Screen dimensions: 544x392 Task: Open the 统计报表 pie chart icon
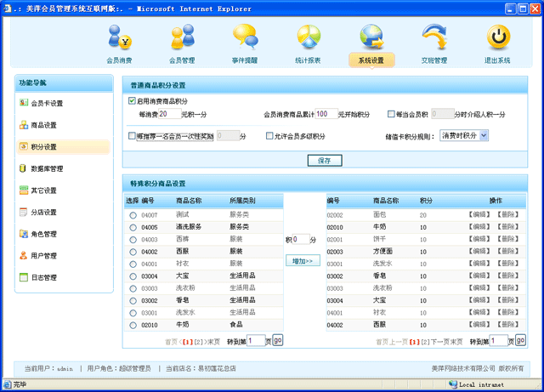click(309, 36)
